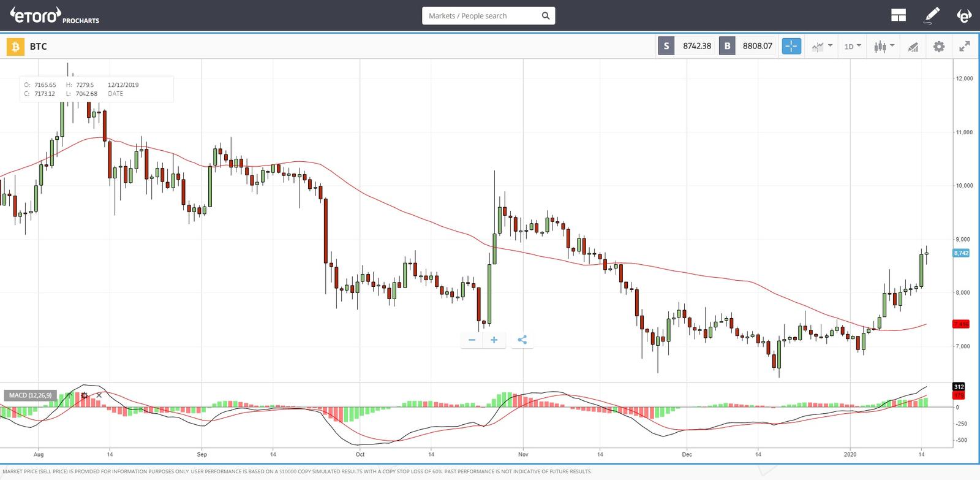This screenshot has width=980, height=480.
Task: Click the sell price 8742.38
Action: (697, 46)
